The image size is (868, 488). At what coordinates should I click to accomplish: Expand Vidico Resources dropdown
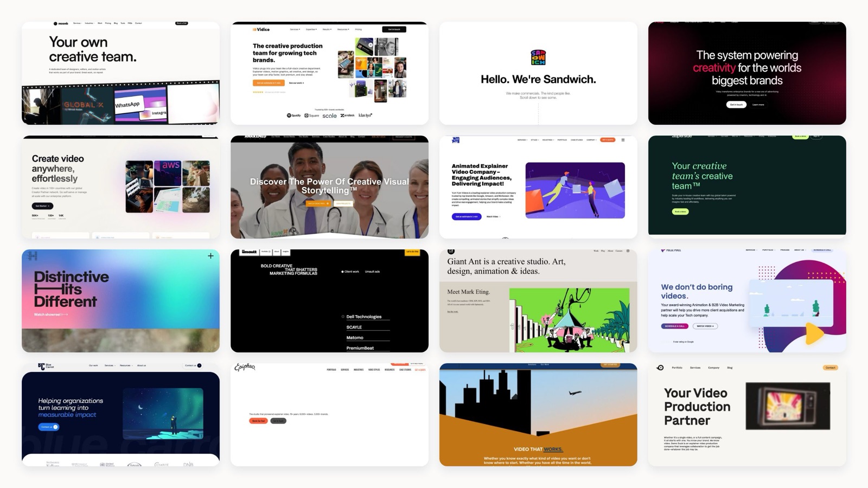[343, 29]
